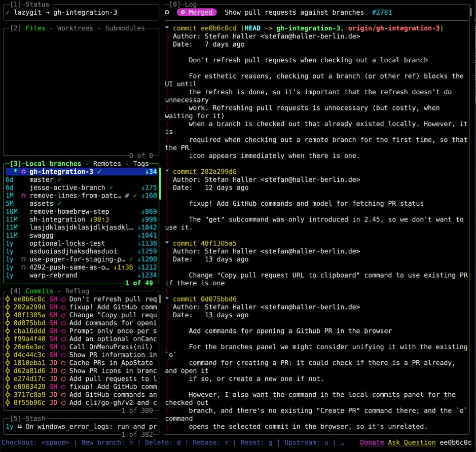
Task: Click the Donate link
Action: tap(372, 442)
